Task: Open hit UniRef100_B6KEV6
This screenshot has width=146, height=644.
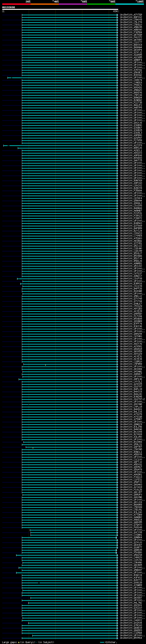Action: [131, 93]
